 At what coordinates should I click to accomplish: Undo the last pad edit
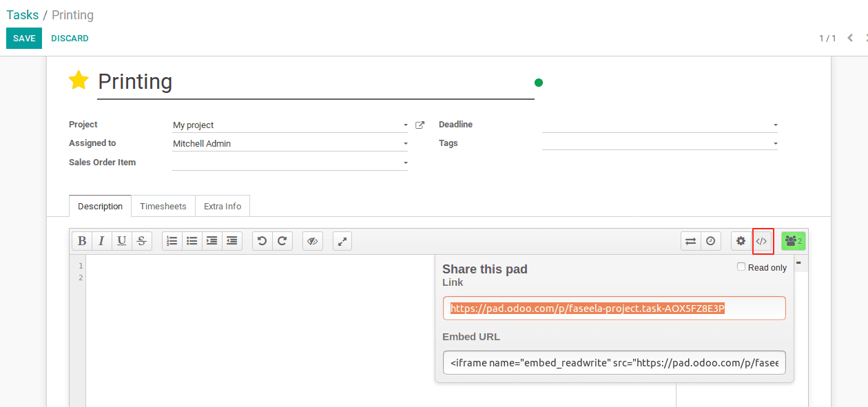(x=262, y=241)
